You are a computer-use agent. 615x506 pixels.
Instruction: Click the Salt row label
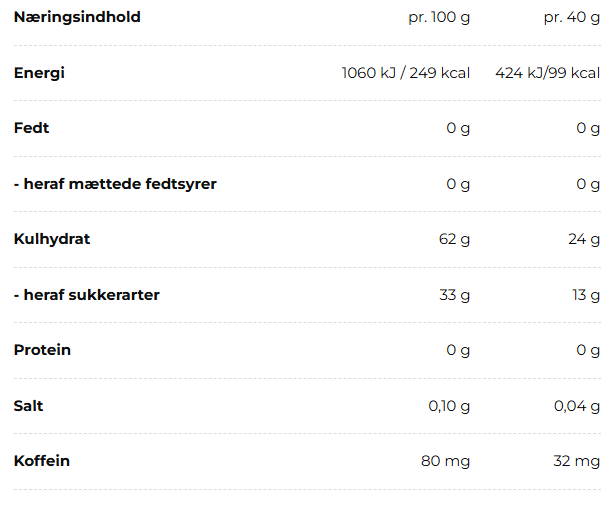(x=28, y=406)
